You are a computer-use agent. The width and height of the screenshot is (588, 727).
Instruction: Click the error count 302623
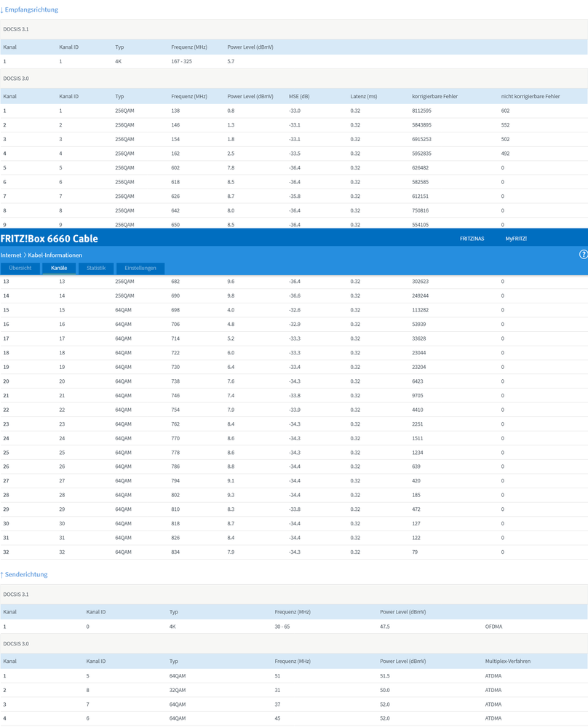[x=420, y=282]
